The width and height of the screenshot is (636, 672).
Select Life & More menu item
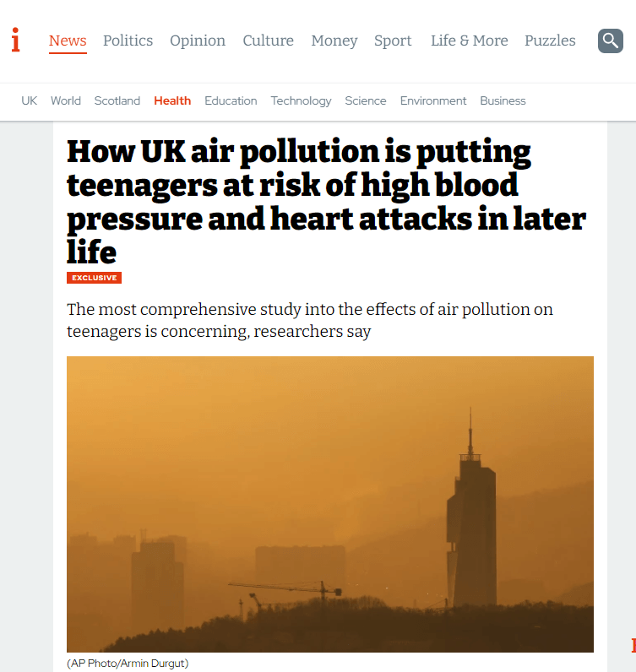(x=469, y=41)
